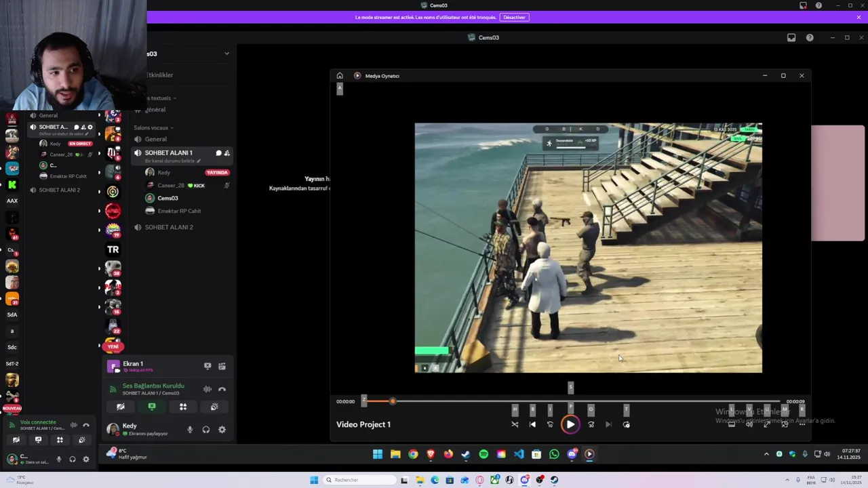Viewport: 868px width, 488px height.
Task: Open activities button in Ses Bağlantısı panel
Action: 183,407
